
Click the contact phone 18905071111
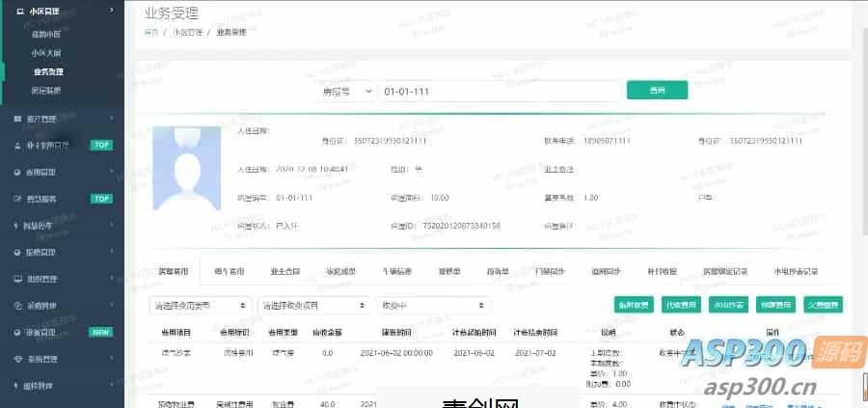point(607,141)
